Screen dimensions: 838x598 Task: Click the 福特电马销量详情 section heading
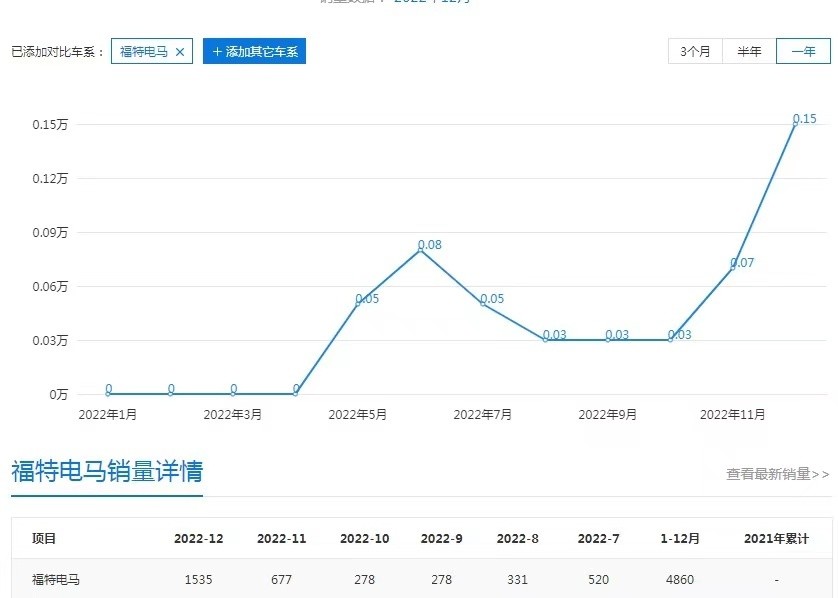point(107,471)
